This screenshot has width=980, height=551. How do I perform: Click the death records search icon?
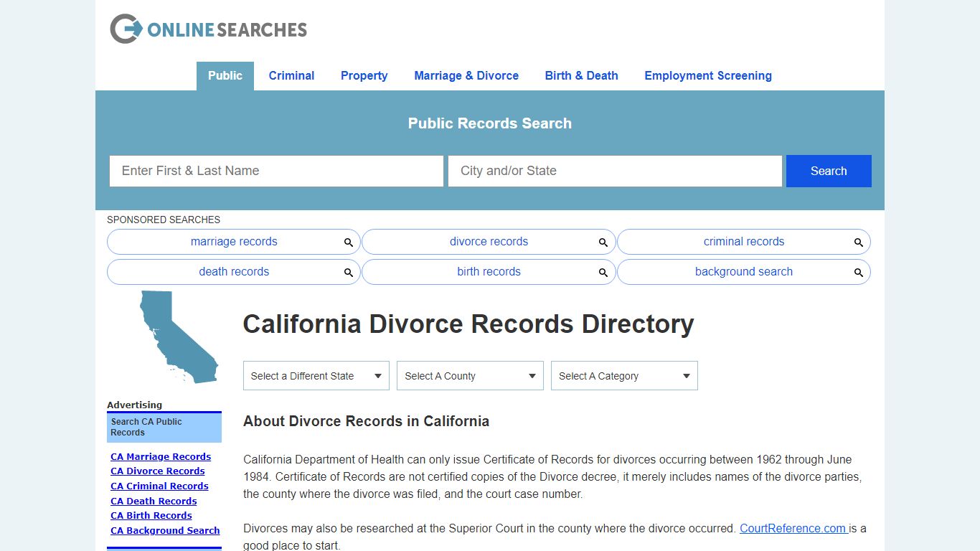(349, 272)
